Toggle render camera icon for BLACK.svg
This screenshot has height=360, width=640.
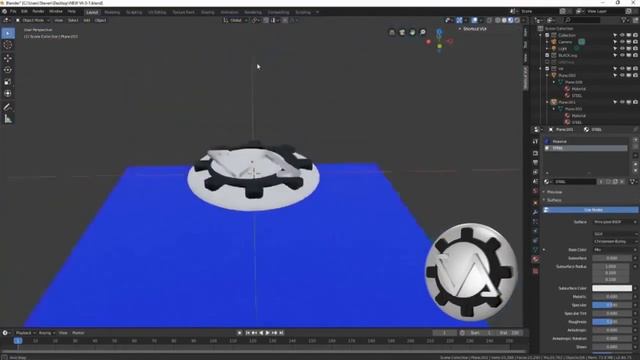[636, 55]
